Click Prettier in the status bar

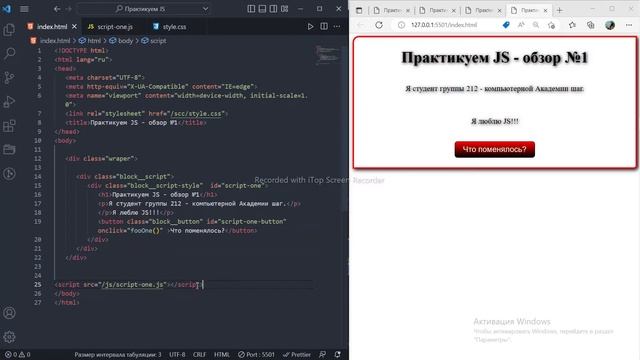pyautogui.click(x=297, y=354)
